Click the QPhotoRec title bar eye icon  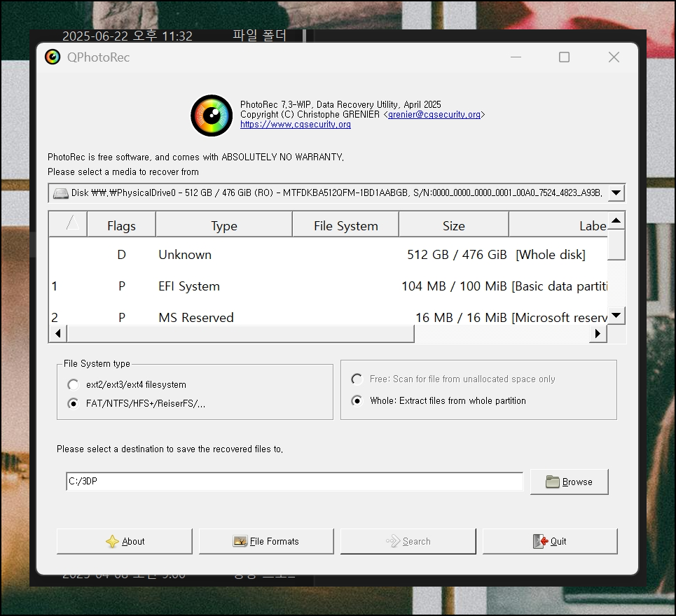[53, 57]
